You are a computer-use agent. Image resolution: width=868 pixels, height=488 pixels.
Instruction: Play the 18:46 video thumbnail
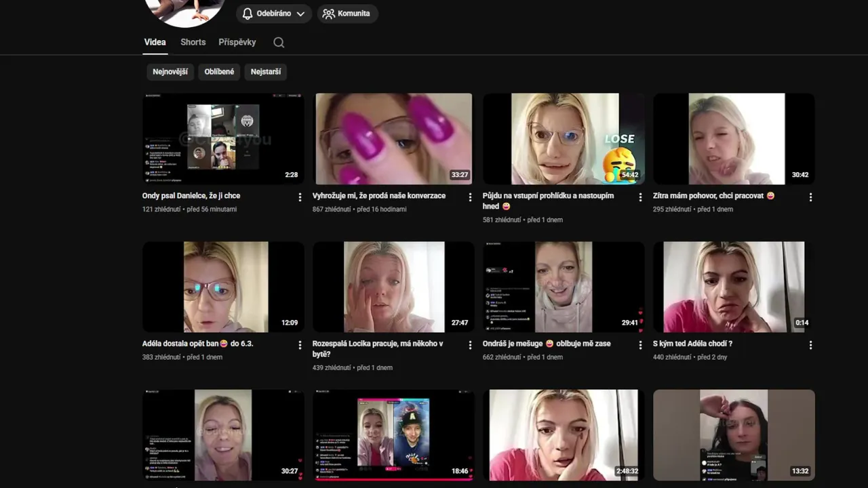click(x=393, y=434)
